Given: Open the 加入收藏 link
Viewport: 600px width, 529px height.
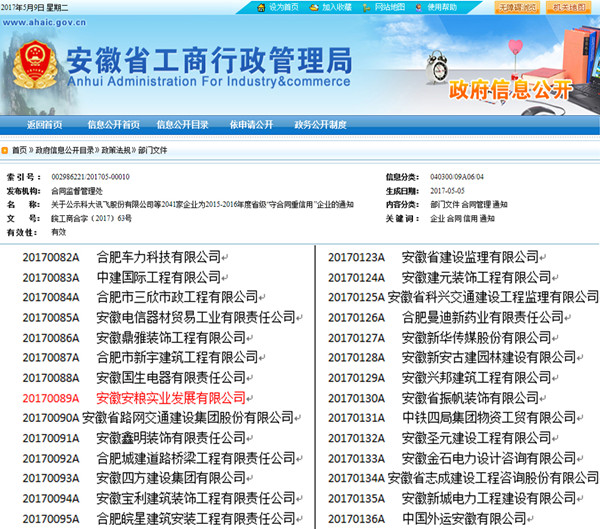Looking at the screenshot, I should [337, 7].
